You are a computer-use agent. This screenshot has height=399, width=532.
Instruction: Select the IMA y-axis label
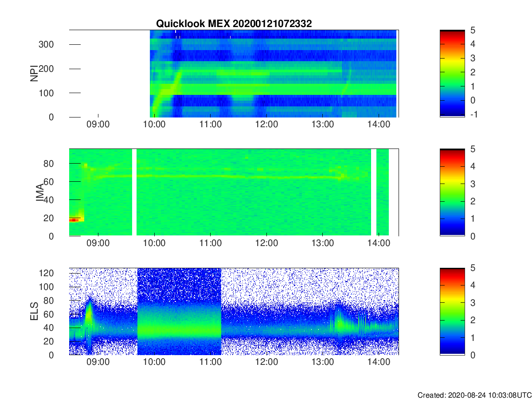[40, 192]
